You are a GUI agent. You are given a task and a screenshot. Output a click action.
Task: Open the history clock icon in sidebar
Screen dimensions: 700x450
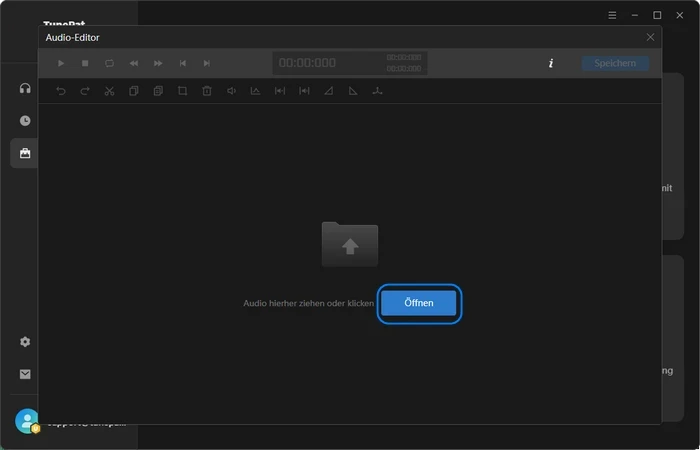point(25,121)
